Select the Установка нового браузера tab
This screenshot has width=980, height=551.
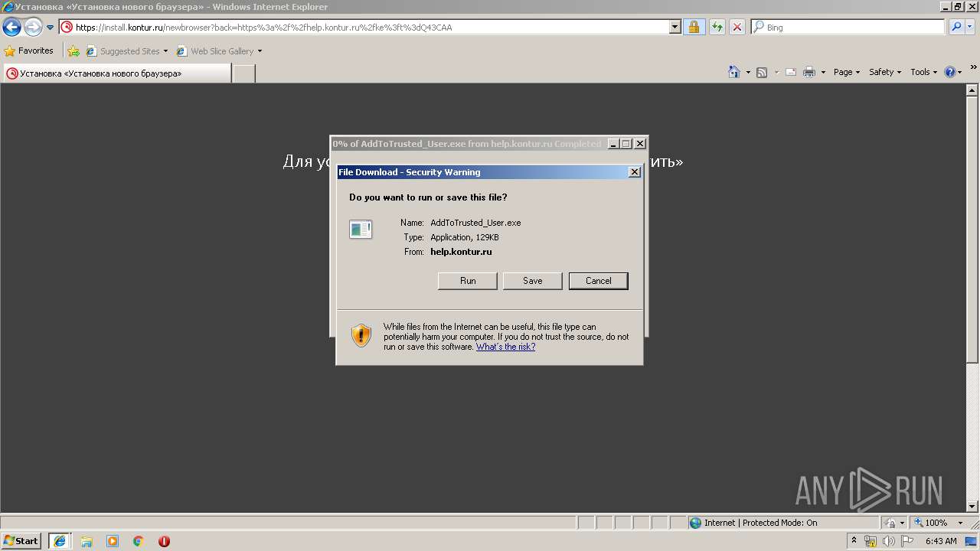(x=116, y=73)
